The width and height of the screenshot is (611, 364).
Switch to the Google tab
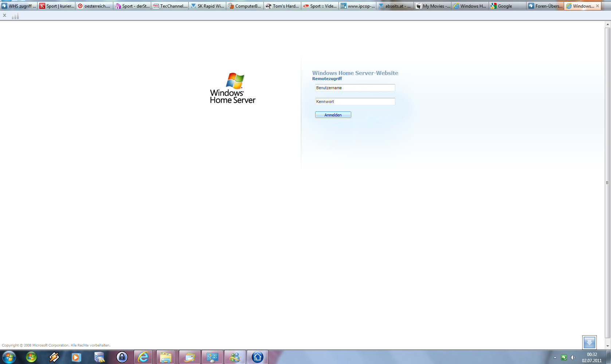508,6
